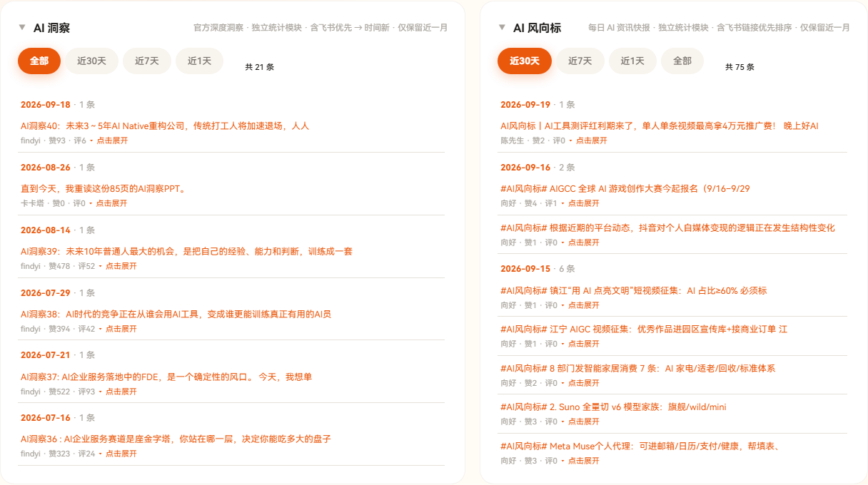The width and height of the screenshot is (868, 485).
Task: Expand 点击展开 under 抖音自媒体变现 post
Action: coord(584,242)
